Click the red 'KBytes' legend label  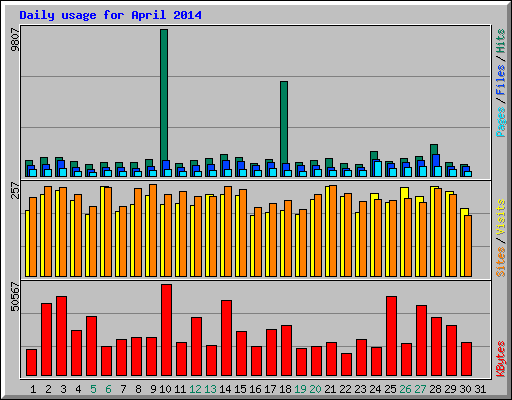[501, 359]
